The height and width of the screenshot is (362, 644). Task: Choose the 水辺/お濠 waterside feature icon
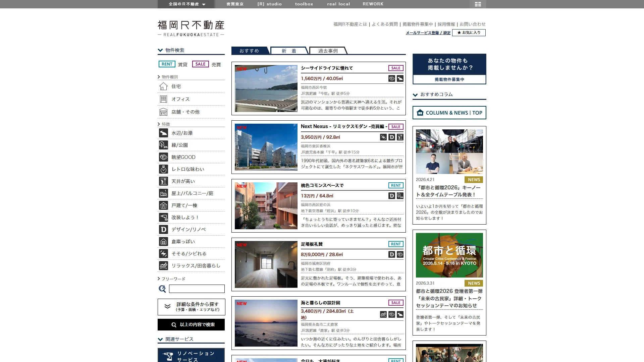pyautogui.click(x=163, y=133)
